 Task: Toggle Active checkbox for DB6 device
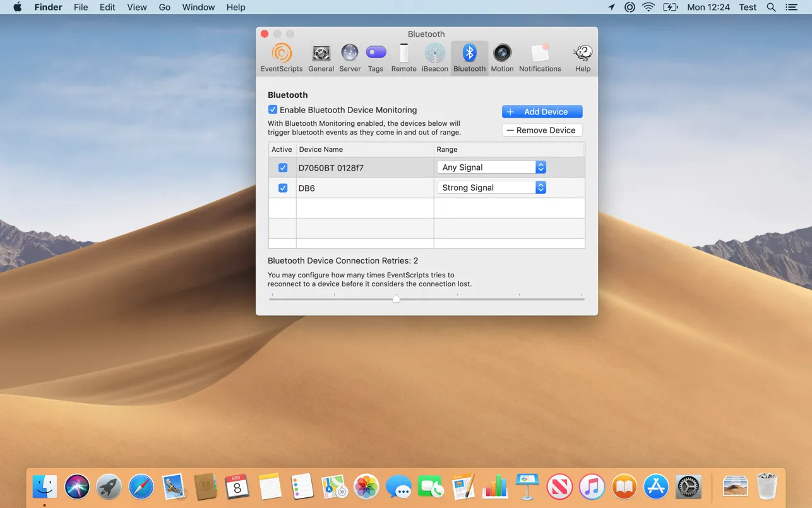point(283,188)
